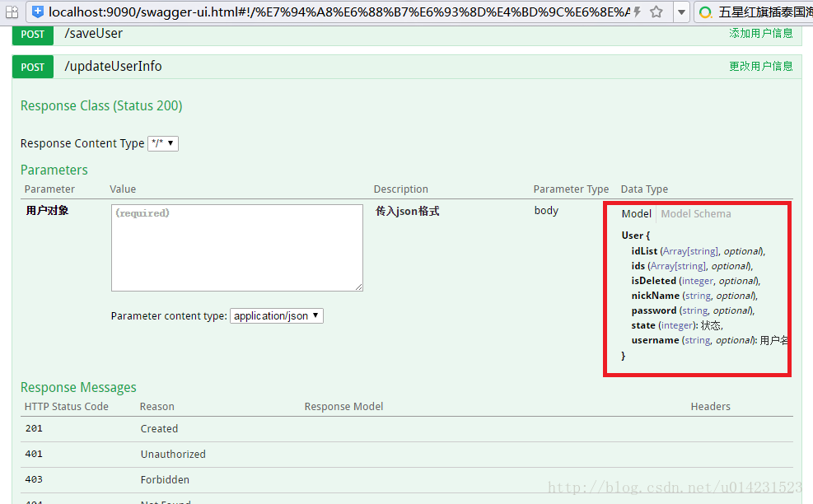Click the 401 status code cell
This screenshot has height=504, width=813.
pos(34,454)
